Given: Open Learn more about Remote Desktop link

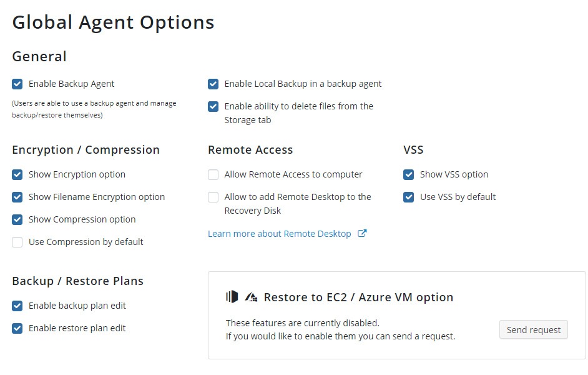Looking at the screenshot, I should pyautogui.click(x=280, y=234).
